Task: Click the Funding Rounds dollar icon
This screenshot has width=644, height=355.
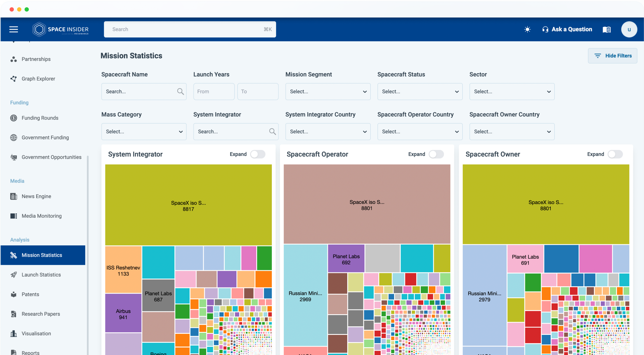Action: [13, 118]
